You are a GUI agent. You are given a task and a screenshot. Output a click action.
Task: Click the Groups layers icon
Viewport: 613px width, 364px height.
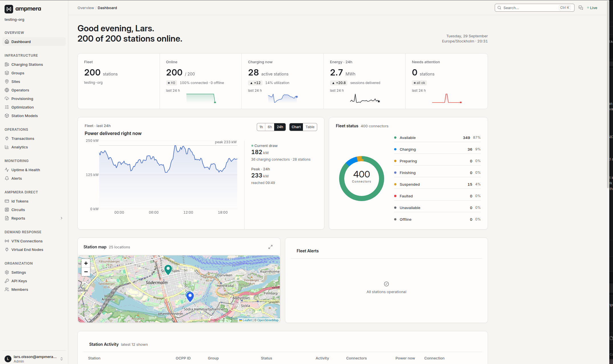coord(7,73)
